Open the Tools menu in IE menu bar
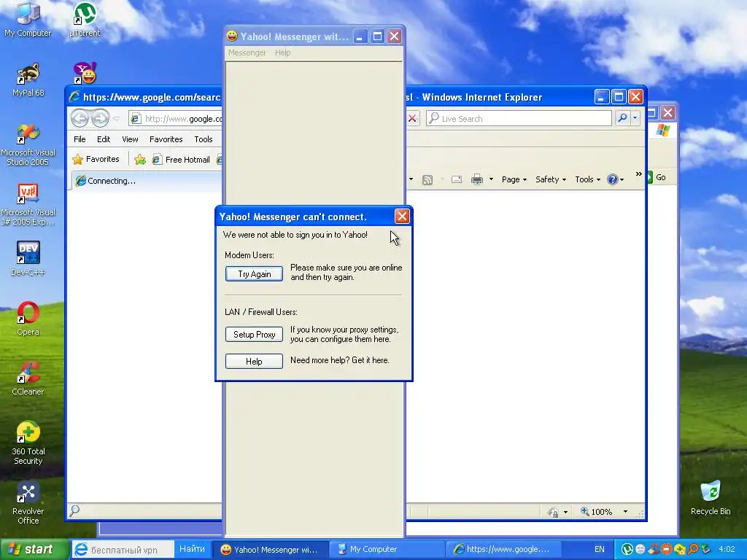 204,139
